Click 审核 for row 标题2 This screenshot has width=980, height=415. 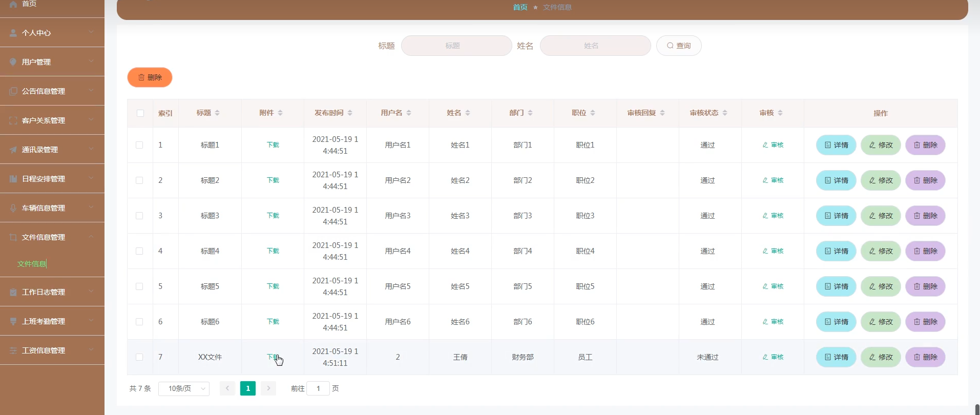click(x=773, y=180)
